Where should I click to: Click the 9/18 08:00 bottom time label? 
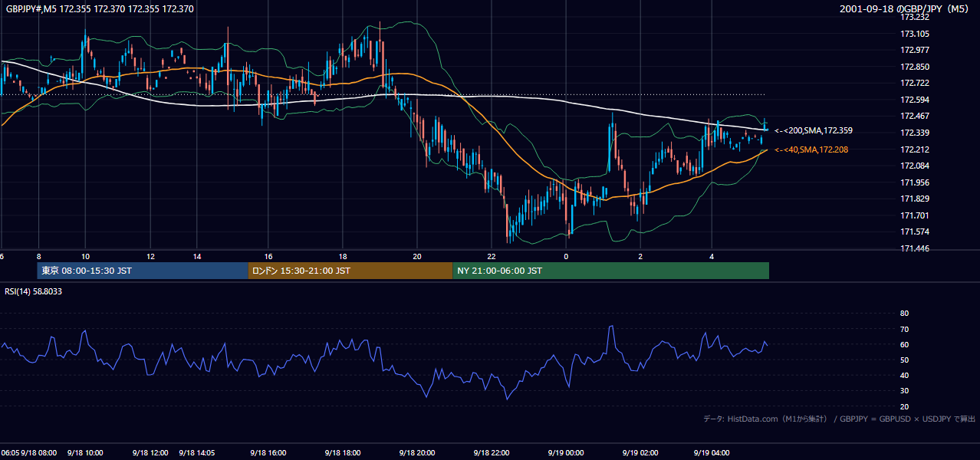39,453
